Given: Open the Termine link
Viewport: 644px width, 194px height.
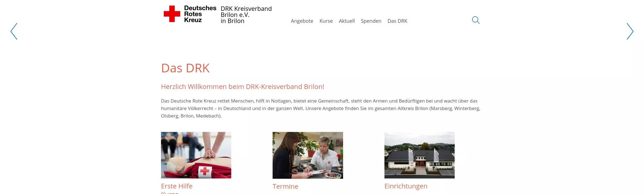Looking at the screenshot, I should pos(285,187).
